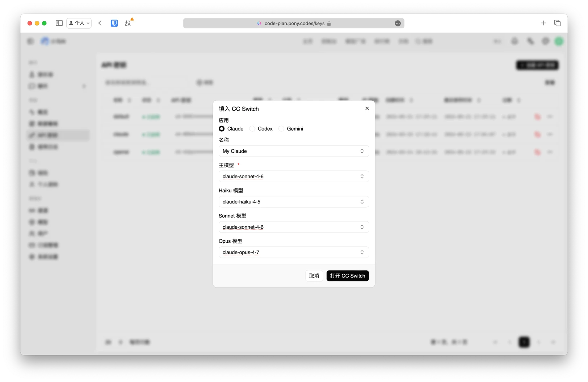Click the lock icon in the address bar

pos(329,23)
